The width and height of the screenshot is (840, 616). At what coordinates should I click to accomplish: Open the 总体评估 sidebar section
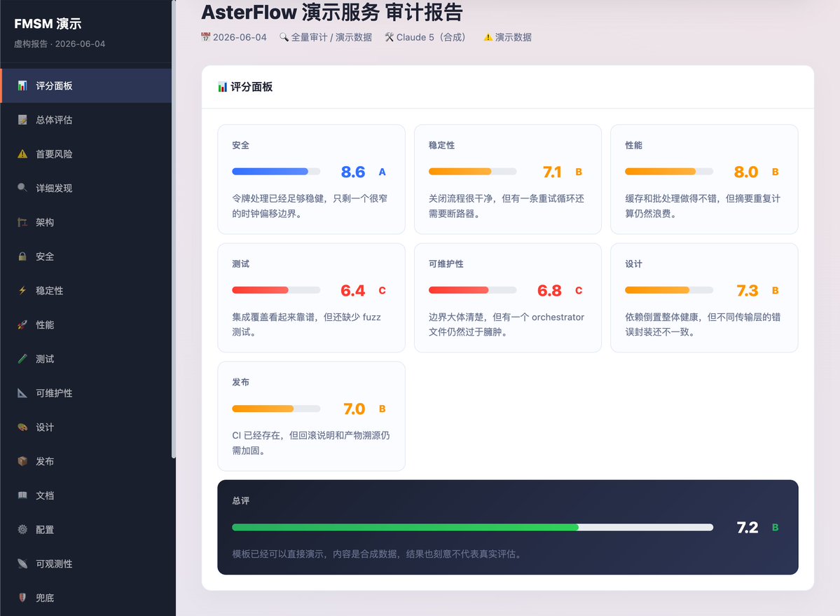tap(86, 120)
